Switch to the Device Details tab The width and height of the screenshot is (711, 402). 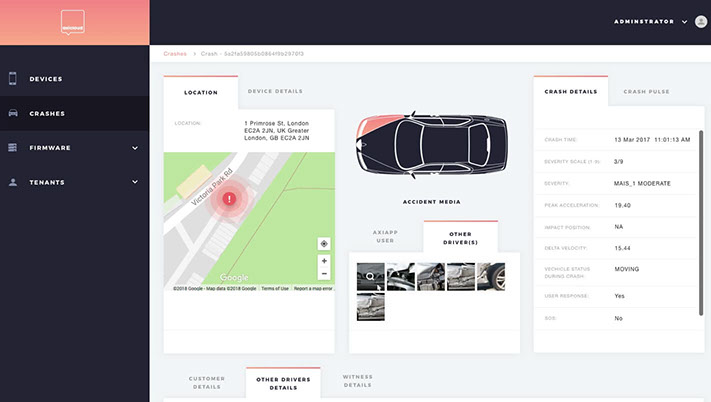click(x=275, y=91)
